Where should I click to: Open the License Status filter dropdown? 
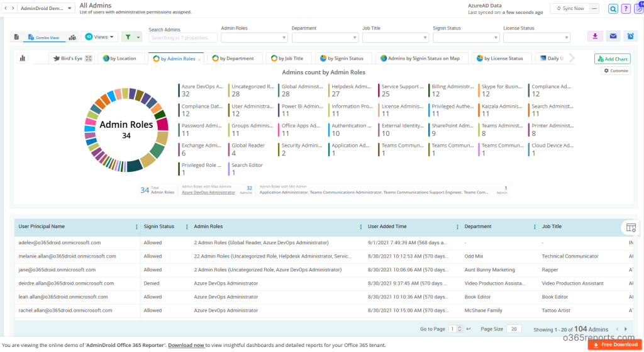tap(536, 37)
